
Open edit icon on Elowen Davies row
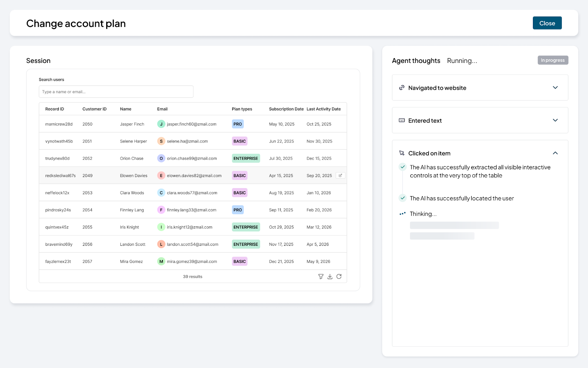340,176
